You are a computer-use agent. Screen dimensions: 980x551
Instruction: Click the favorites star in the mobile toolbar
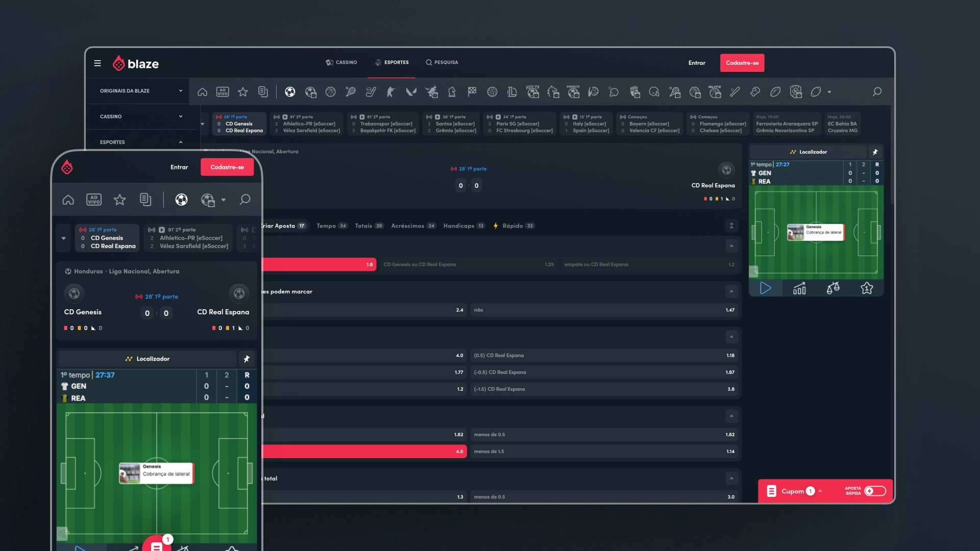(119, 199)
